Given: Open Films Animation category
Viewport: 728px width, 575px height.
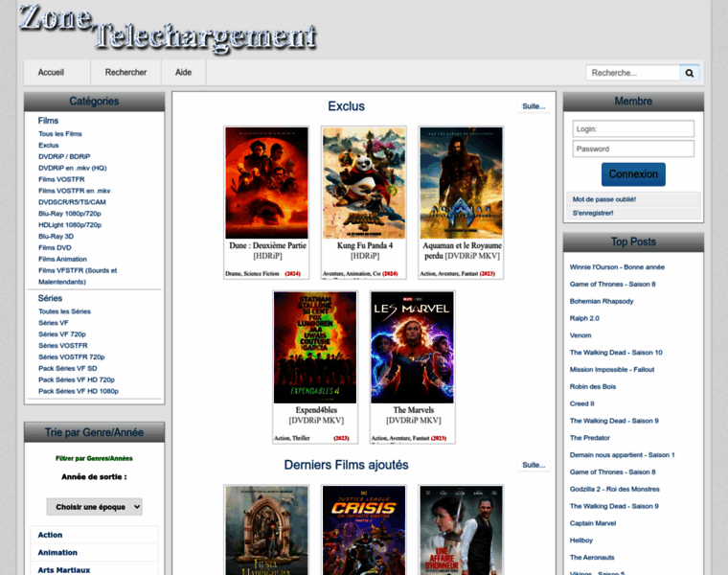Looking at the screenshot, I should [x=62, y=259].
